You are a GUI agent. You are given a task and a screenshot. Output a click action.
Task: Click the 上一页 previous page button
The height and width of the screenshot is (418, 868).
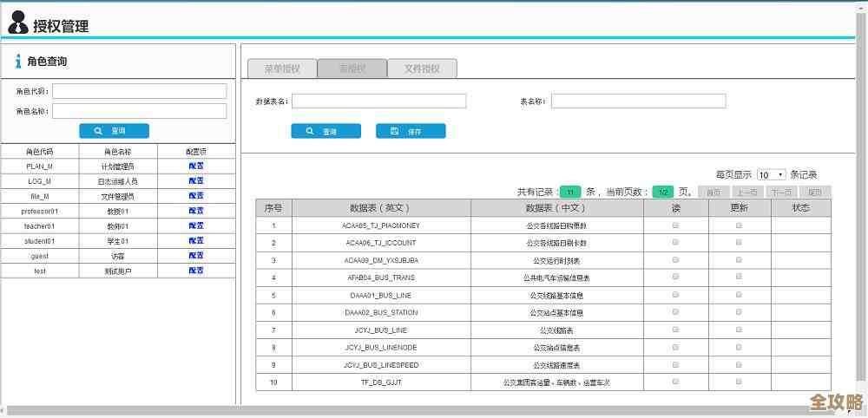[x=748, y=193]
